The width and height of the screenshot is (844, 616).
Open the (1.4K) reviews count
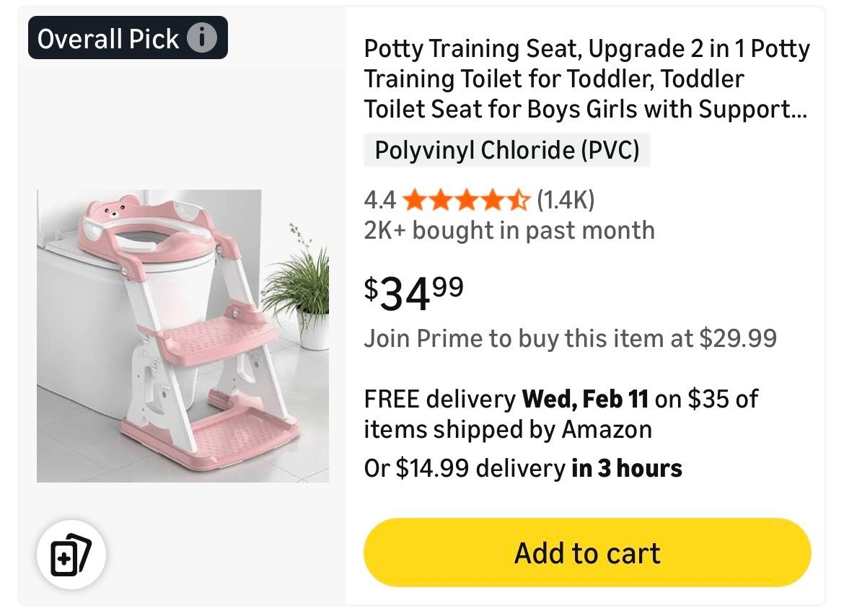565,200
